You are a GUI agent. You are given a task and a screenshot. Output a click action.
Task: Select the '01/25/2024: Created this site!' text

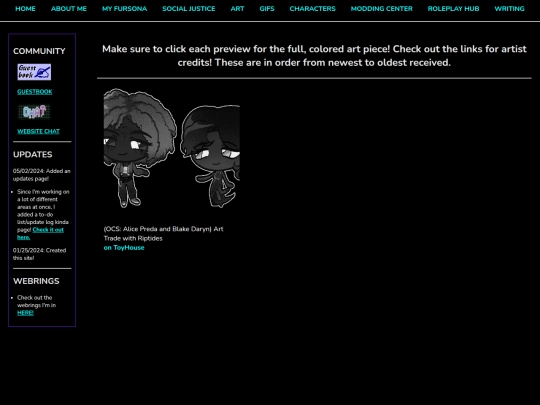(x=40, y=254)
